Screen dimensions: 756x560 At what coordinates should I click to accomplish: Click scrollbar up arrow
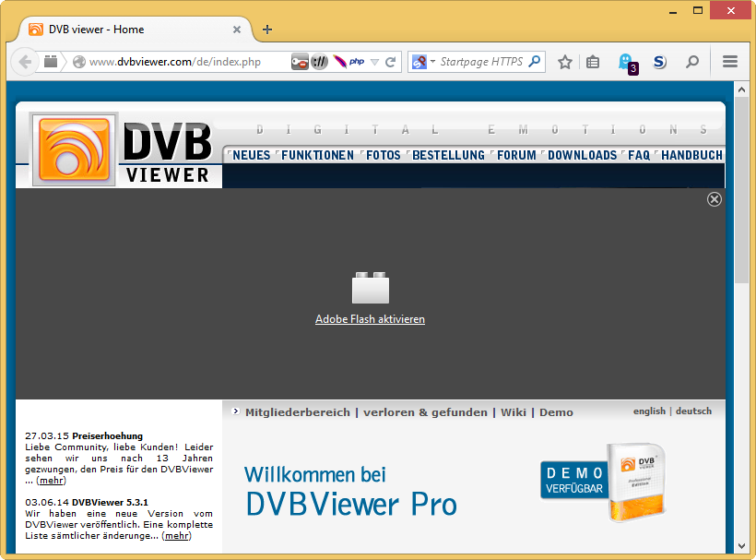click(x=741, y=89)
